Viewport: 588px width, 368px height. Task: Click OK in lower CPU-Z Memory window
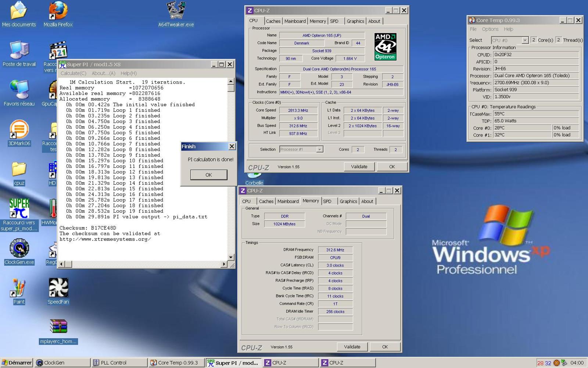(x=385, y=347)
